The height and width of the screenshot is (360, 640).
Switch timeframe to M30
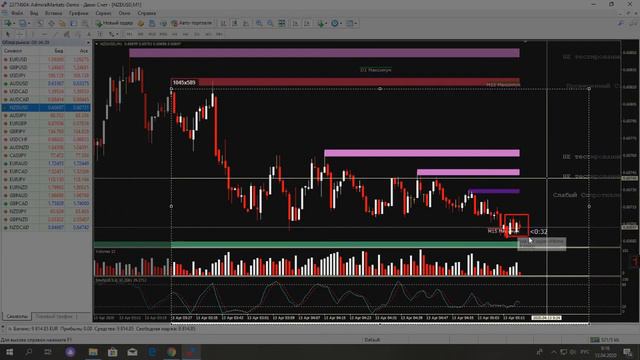pyautogui.click(x=163, y=34)
